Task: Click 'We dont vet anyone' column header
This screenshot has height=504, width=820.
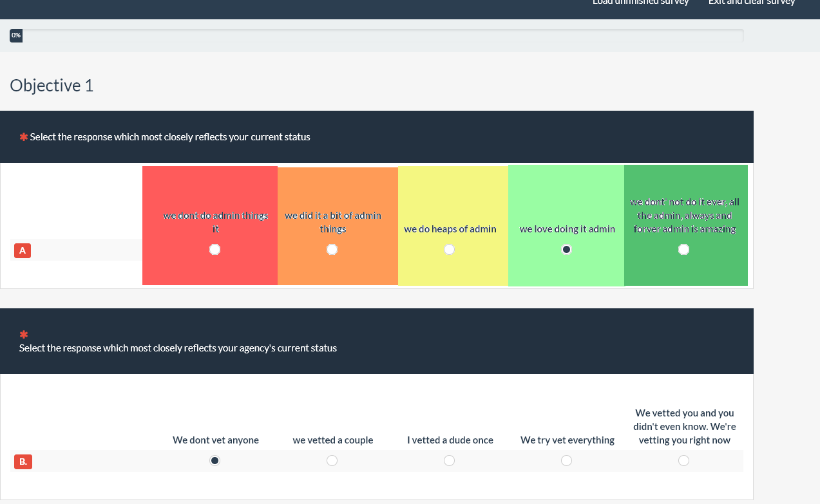Action: [216, 440]
